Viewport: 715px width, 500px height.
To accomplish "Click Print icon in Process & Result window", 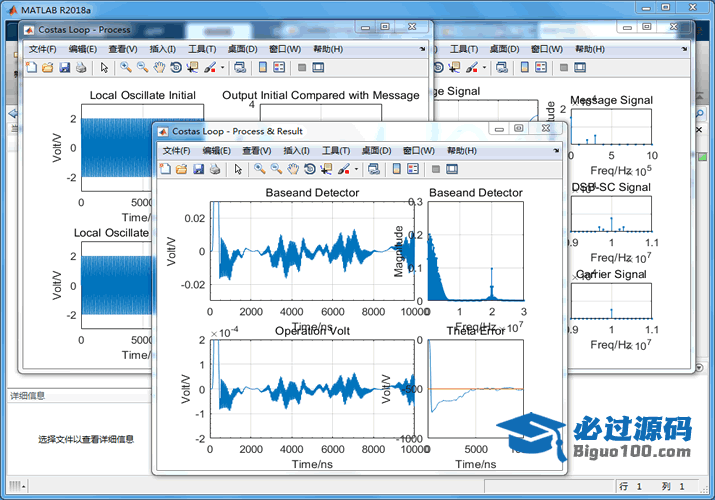I will pyautogui.click(x=215, y=169).
